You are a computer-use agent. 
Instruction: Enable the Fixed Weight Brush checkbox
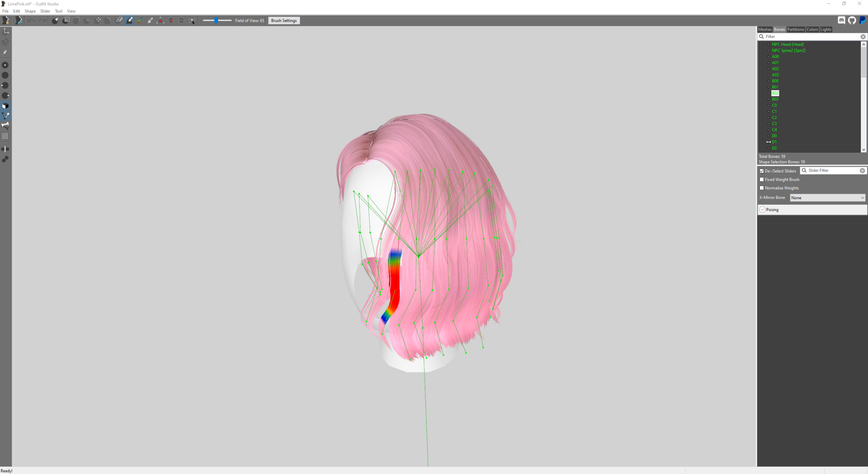click(x=762, y=179)
